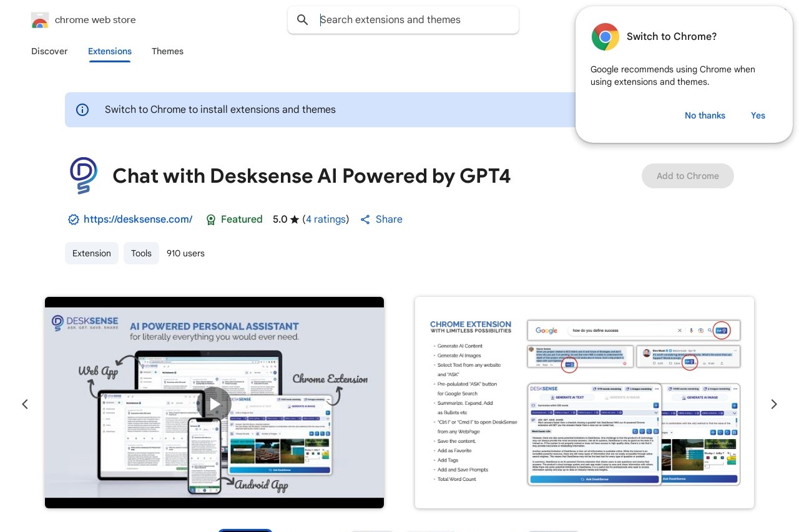Viewport: 799px width, 532px height.
Task: Click the 'chrome web store' title text
Action: [96, 20]
